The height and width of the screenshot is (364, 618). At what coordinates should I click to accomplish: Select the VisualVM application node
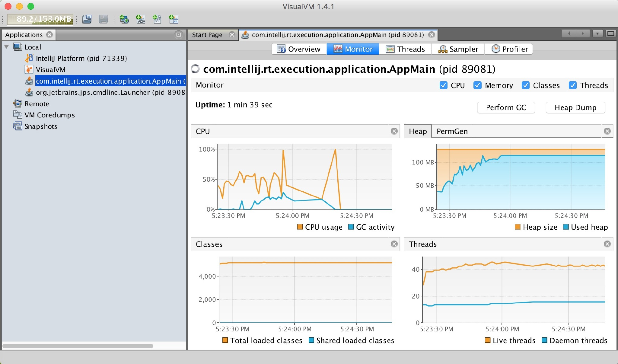click(x=50, y=70)
